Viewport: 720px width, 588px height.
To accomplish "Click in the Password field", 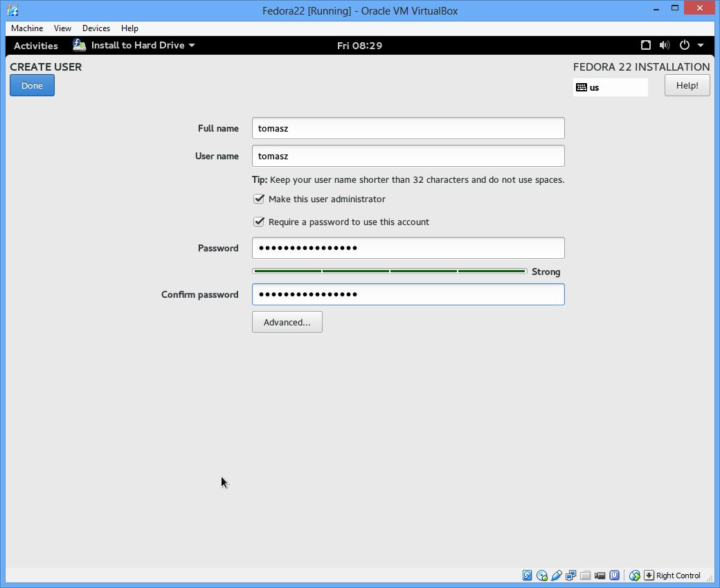I will coord(408,248).
